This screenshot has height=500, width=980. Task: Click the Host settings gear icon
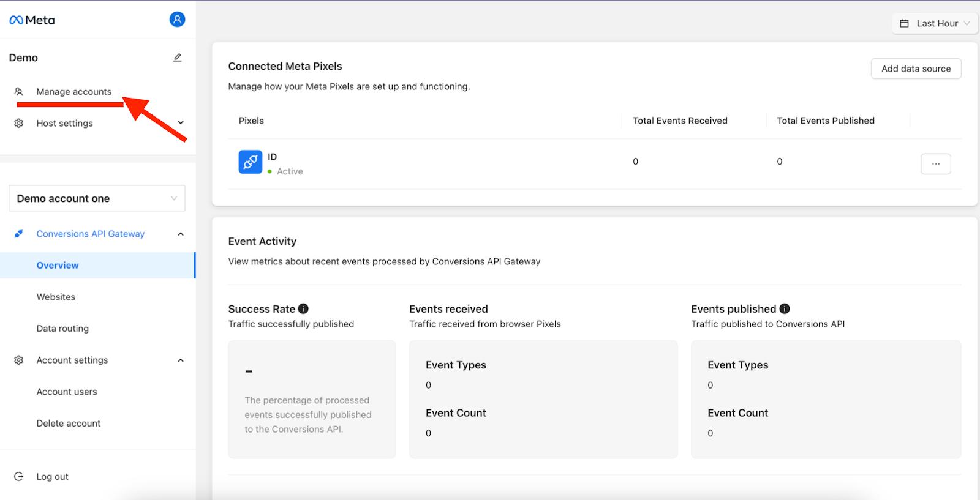(x=19, y=123)
